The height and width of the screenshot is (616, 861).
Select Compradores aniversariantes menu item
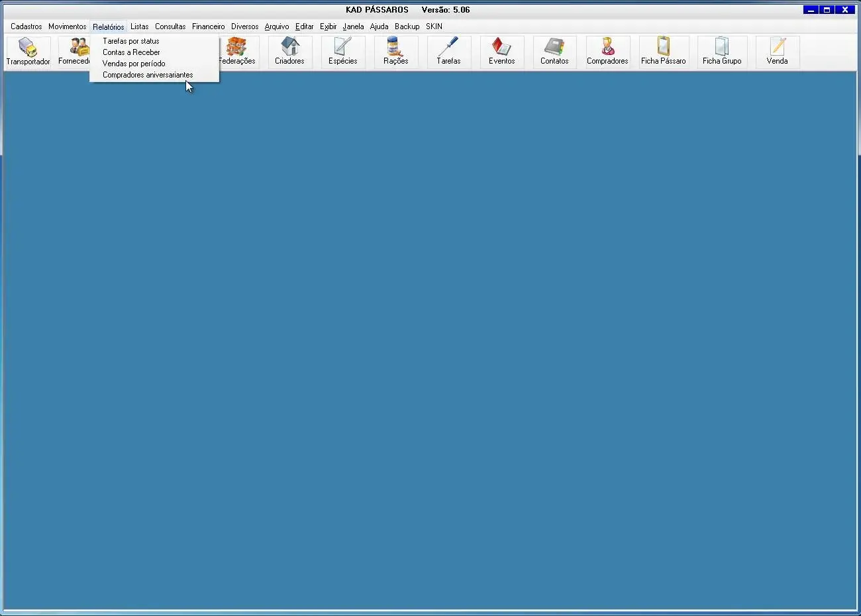148,75
